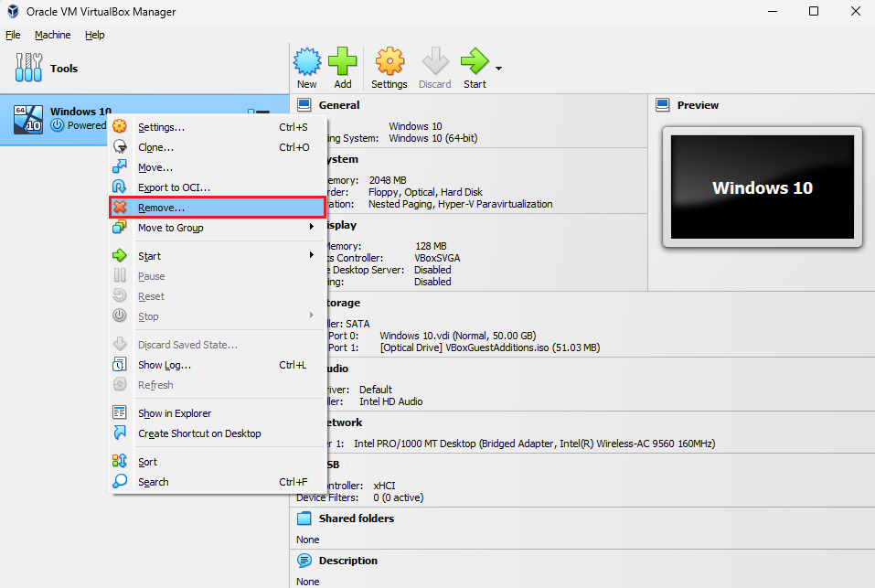Select Clone... in the context menu
Image resolution: width=875 pixels, height=588 pixels.
click(217, 147)
